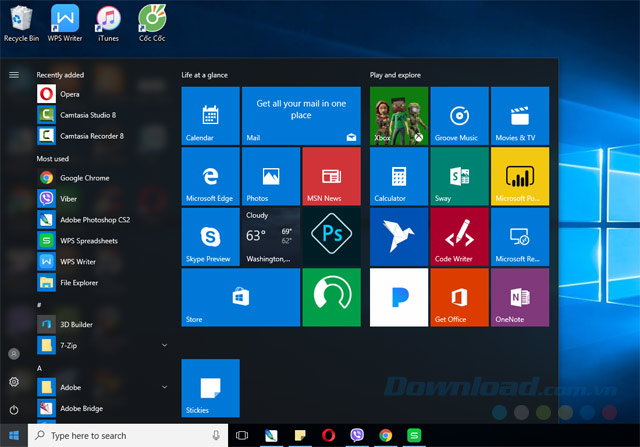Select the WPS Writer desktop shortcut
The image size is (640, 447).
pyautogui.click(x=65, y=23)
